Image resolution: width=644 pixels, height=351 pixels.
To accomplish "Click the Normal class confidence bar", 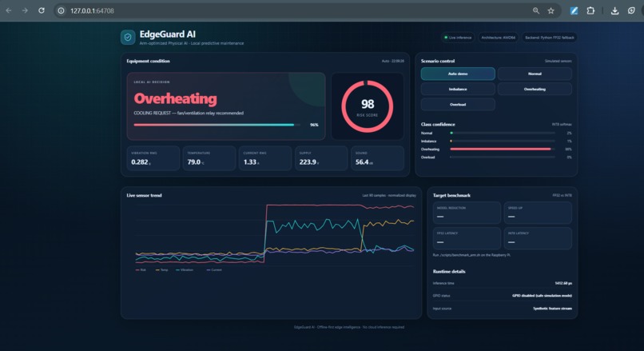I will point(503,134).
